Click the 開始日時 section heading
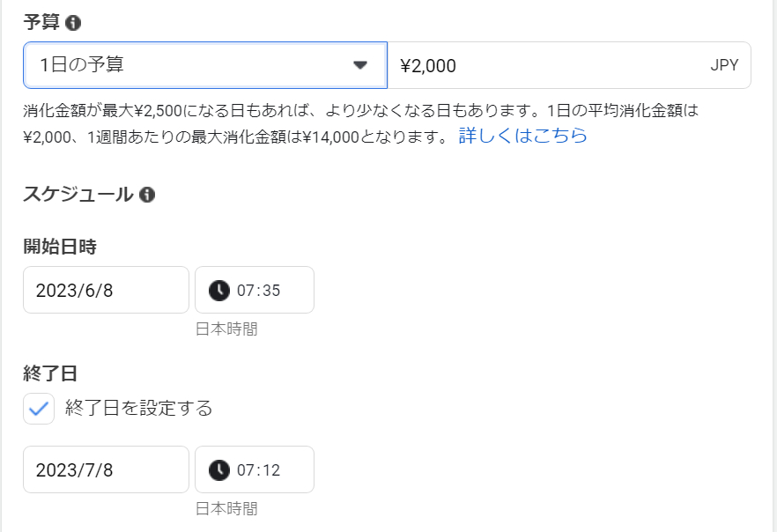Viewport: 777px width, 532px height. (x=60, y=247)
